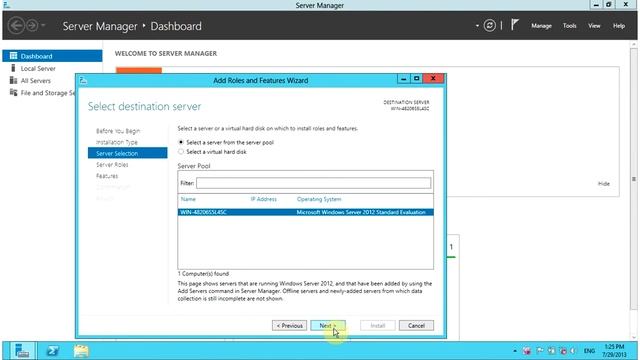Click the Next button in the wizard
The width and height of the screenshot is (640, 360).
[328, 325]
